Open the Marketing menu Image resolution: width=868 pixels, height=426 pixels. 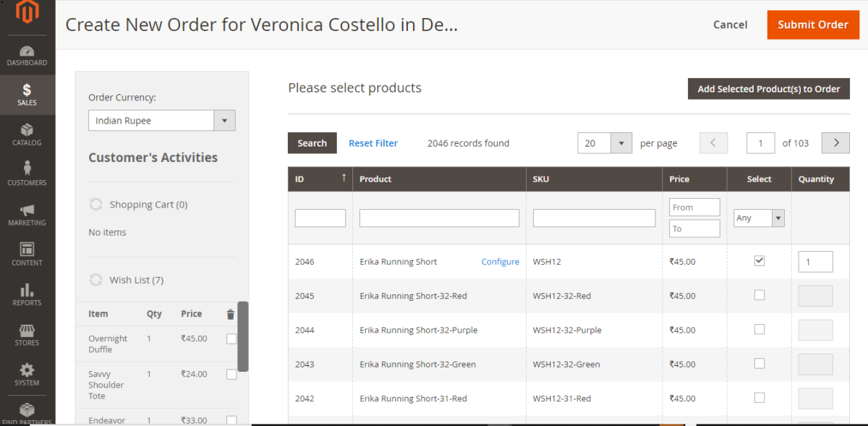point(27,216)
